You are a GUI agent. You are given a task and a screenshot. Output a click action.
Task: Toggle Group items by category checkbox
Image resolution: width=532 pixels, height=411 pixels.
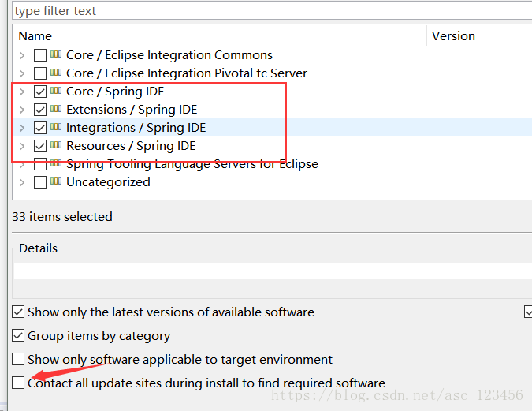(18, 335)
